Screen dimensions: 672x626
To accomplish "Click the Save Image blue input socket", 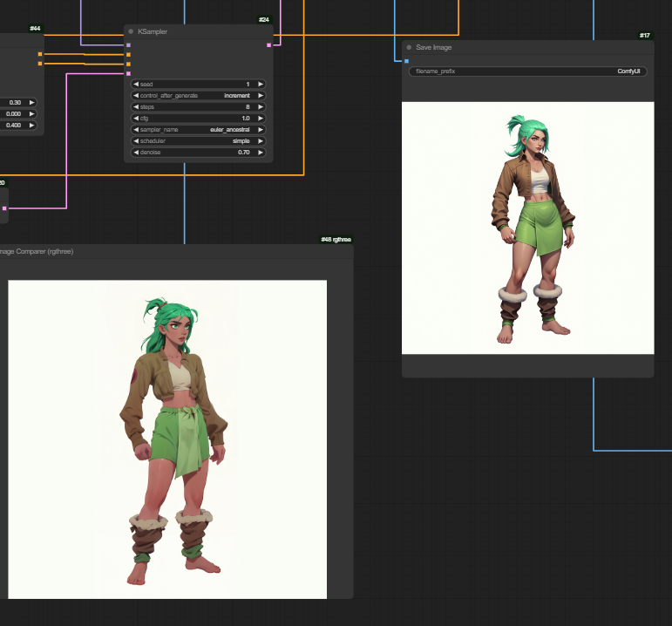I will [x=406, y=61].
